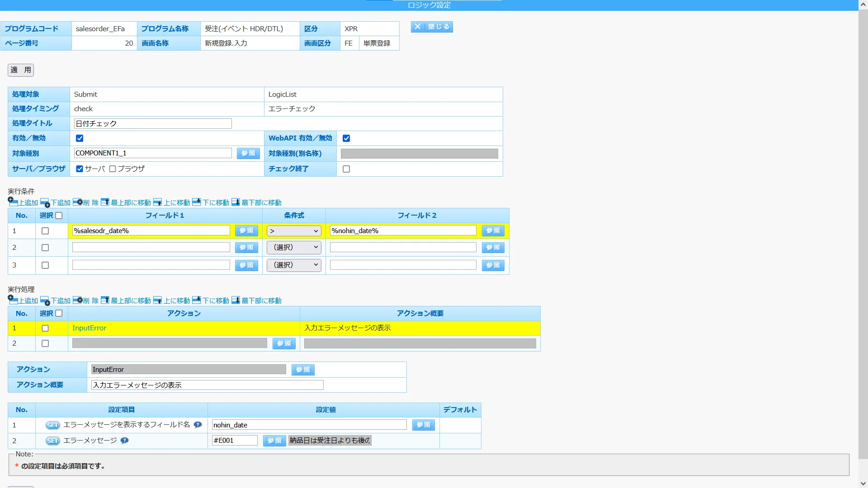
Task: Enable チェック終了 checkbox
Action: [346, 169]
